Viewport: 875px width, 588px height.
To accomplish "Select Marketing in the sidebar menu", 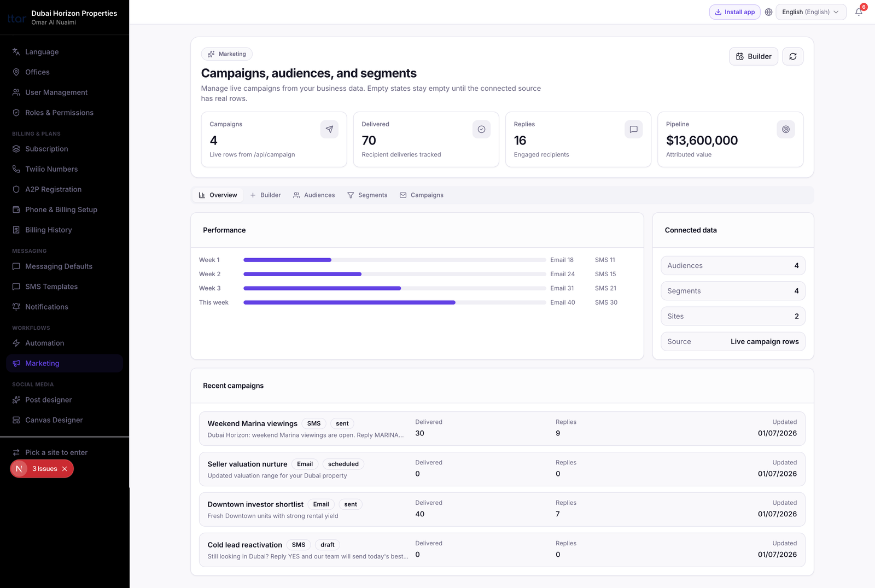I will coord(65,363).
